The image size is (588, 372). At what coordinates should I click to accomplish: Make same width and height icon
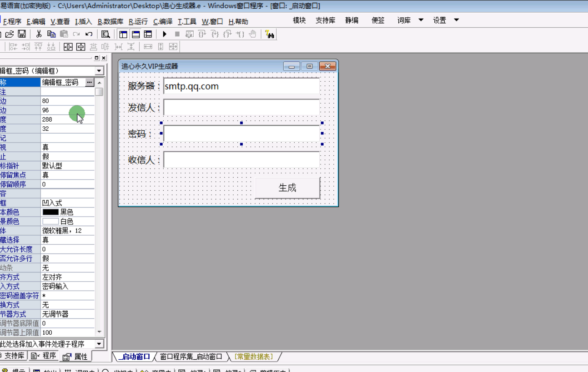point(173,46)
